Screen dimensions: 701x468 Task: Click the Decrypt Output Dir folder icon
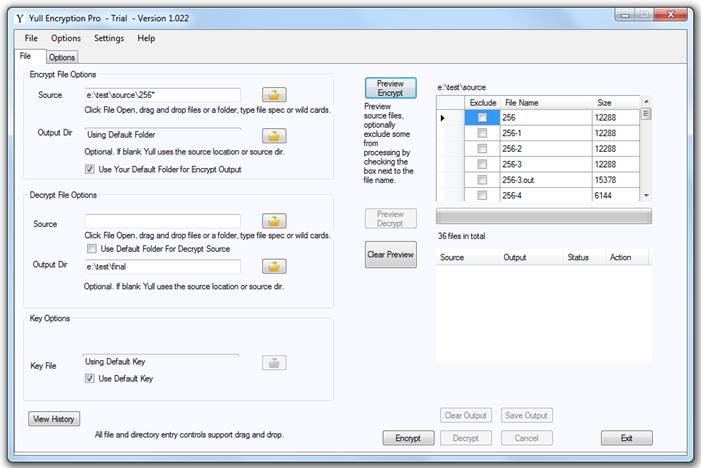(x=273, y=267)
